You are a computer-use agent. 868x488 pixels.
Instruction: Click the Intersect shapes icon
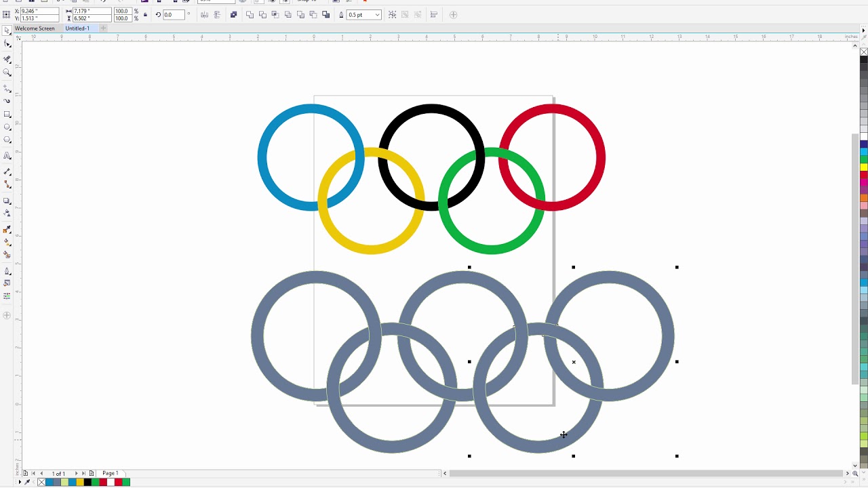(275, 15)
